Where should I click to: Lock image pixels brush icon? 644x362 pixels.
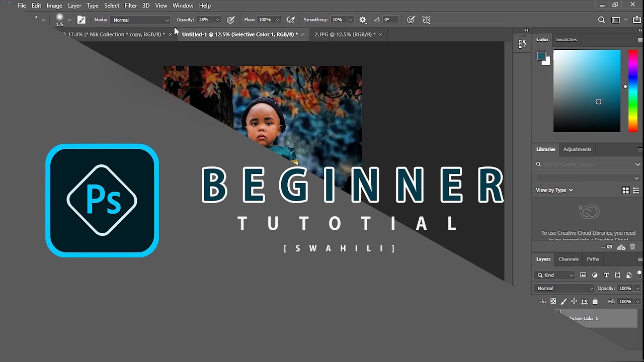click(x=563, y=301)
